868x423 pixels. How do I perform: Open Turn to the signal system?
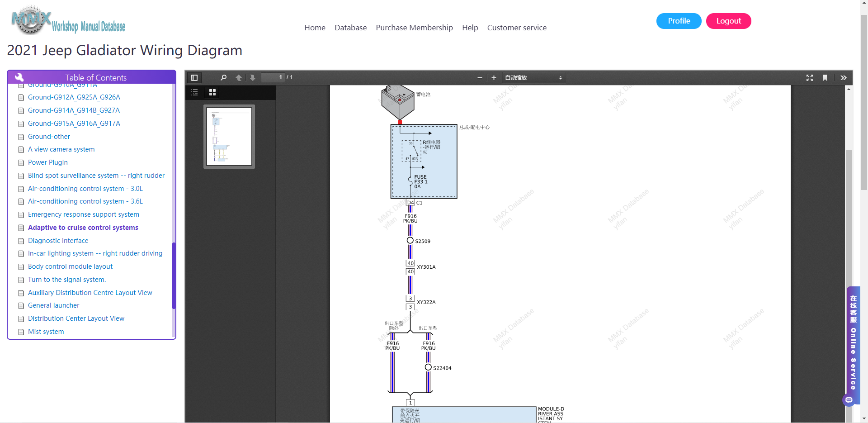(x=67, y=280)
